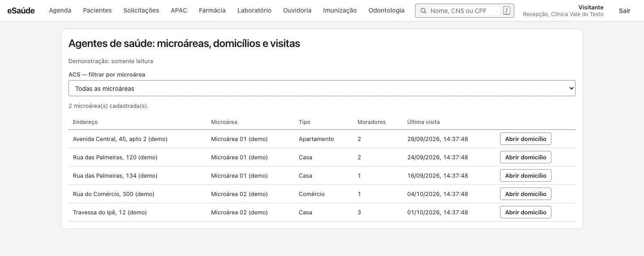Open domicílio for Travessa do Ipê, 12
Image resolution: width=644 pixels, height=256 pixels.
[525, 212]
